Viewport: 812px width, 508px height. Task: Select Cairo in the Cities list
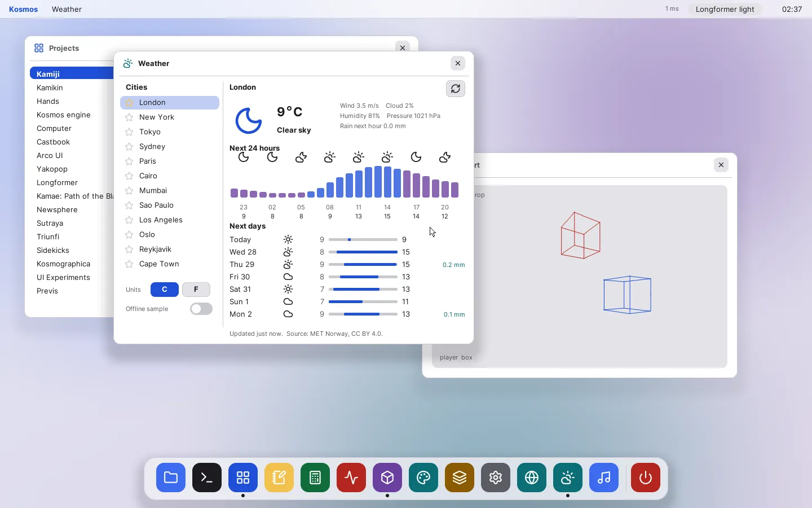pyautogui.click(x=170, y=176)
